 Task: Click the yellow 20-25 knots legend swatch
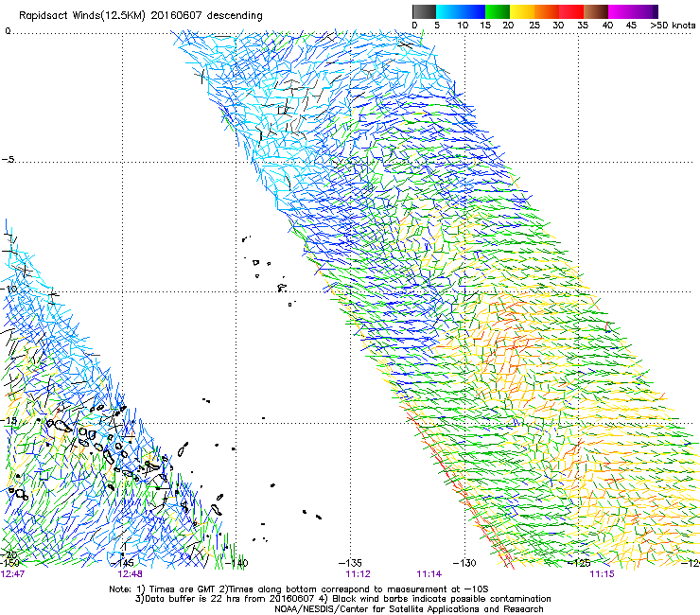coord(522,11)
